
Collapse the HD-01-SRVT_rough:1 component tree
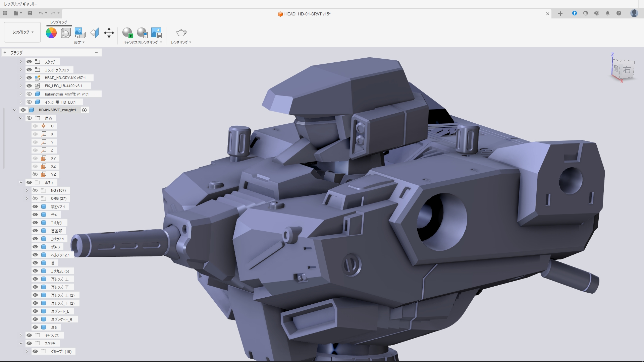click(15, 110)
